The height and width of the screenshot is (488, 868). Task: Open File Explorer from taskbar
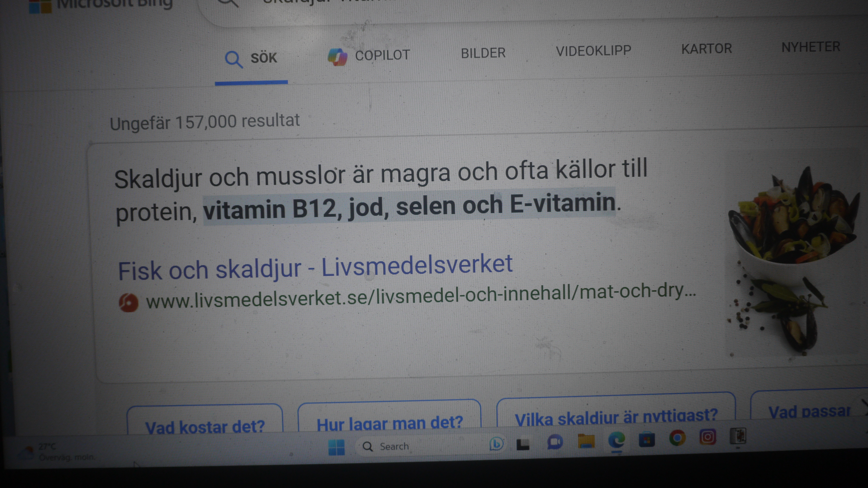coord(586,441)
